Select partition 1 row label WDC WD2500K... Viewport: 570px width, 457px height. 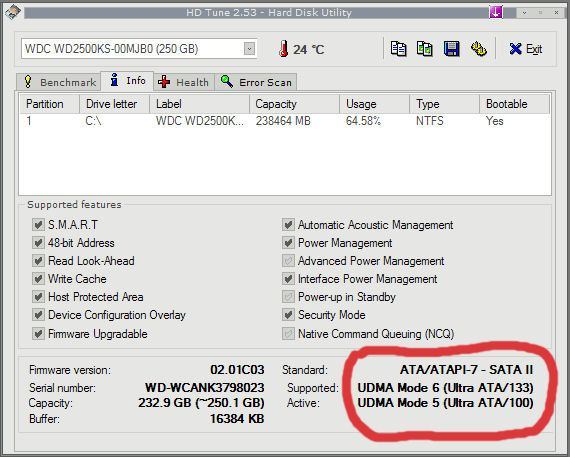pyautogui.click(x=201, y=121)
